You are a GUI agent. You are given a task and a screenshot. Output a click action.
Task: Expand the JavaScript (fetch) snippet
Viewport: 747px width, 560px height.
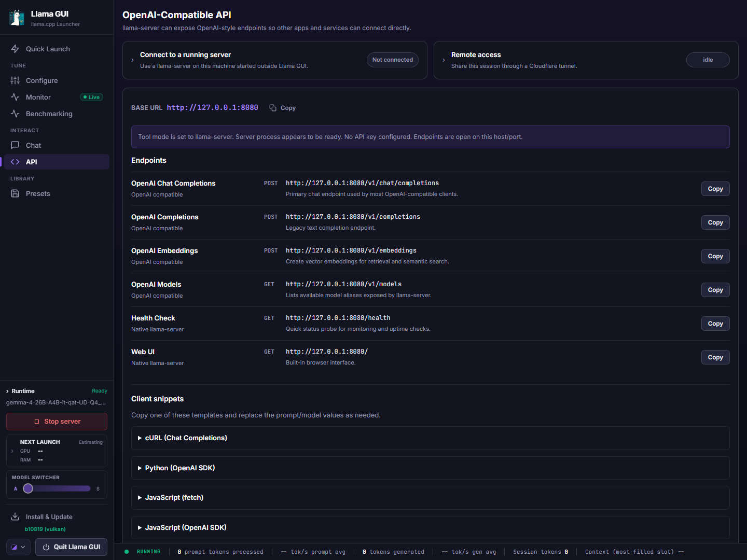pos(430,498)
